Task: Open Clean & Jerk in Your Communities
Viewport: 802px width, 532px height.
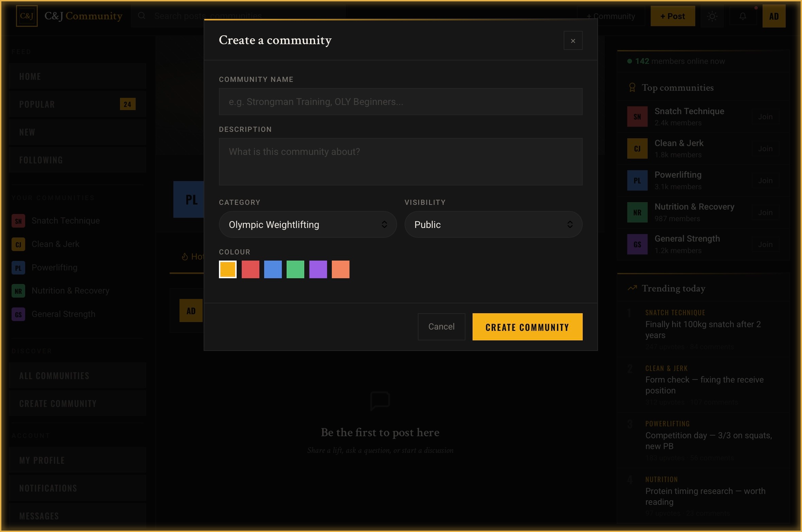Action: [x=78, y=244]
